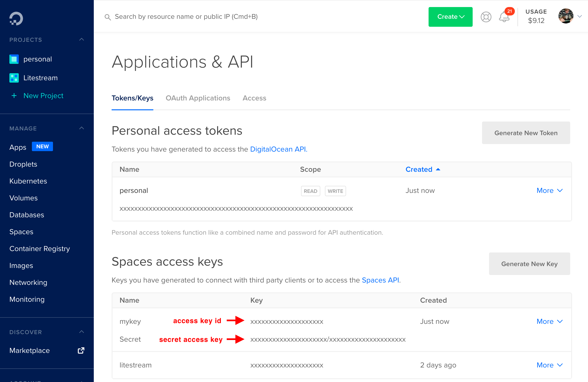Click the Generate New Key button

(529, 264)
